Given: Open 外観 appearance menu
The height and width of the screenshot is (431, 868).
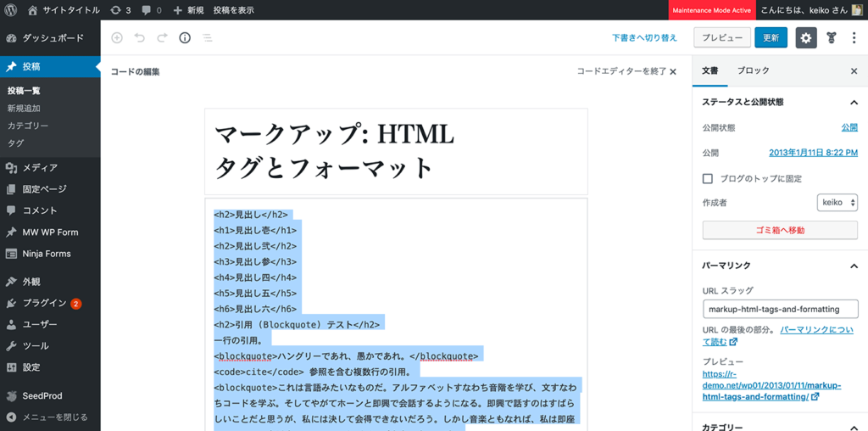Looking at the screenshot, I should point(50,282).
